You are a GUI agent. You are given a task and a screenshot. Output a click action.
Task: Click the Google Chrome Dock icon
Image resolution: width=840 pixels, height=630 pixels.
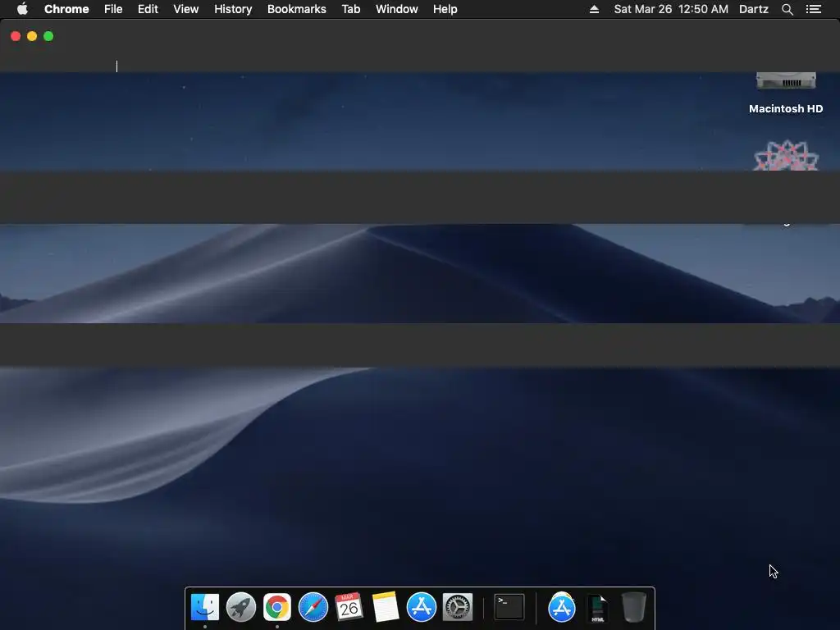coord(277,607)
